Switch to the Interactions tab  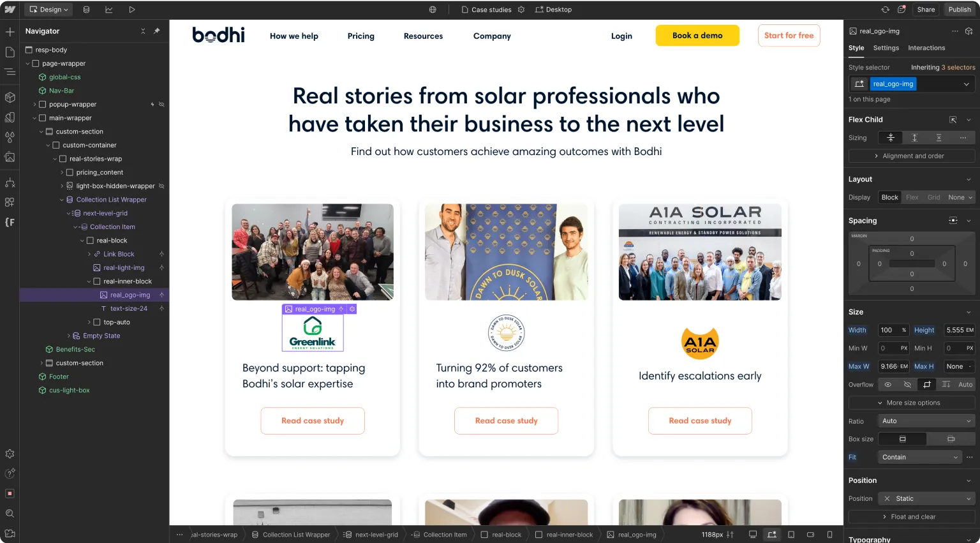[926, 48]
